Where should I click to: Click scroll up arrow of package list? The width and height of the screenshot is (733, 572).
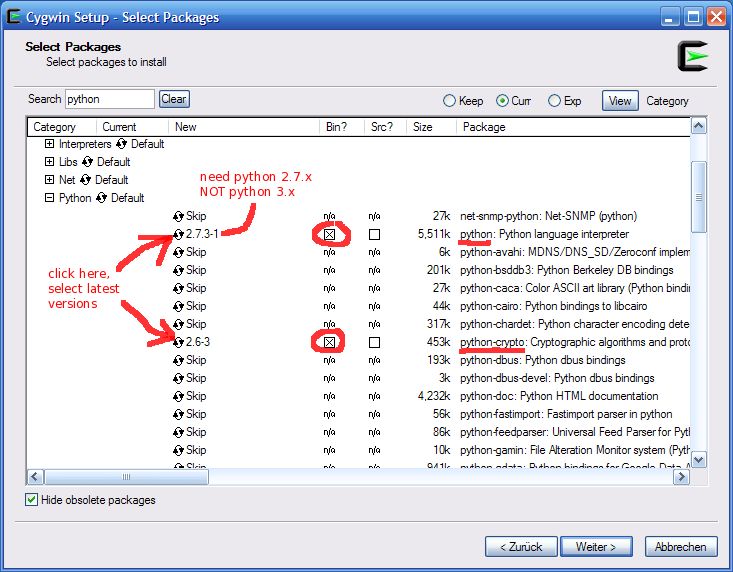(x=698, y=126)
